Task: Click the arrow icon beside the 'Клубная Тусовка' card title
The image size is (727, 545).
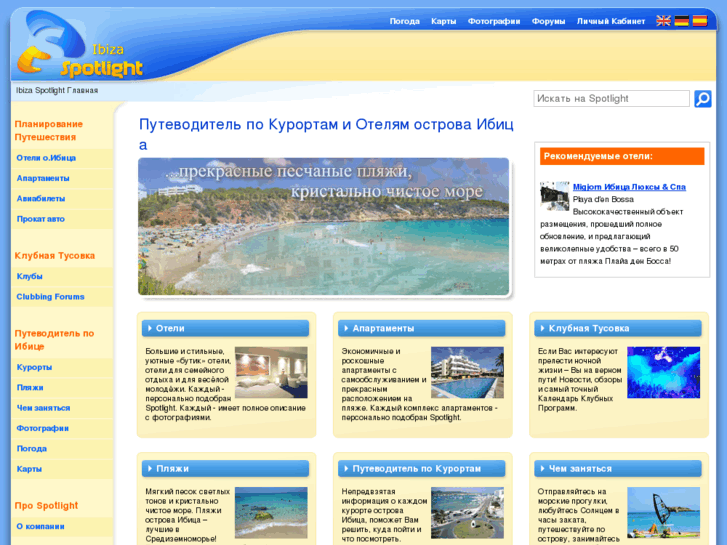Action: point(542,328)
